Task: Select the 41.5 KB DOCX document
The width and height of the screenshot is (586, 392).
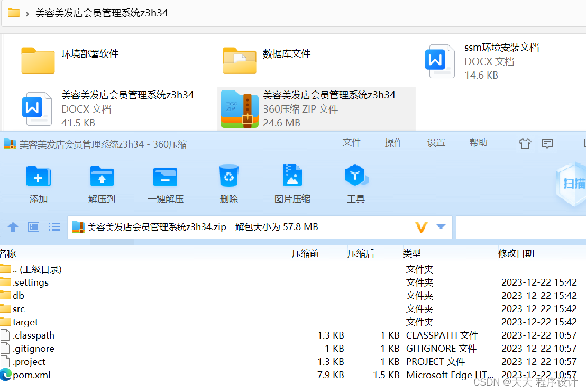Action: point(108,109)
